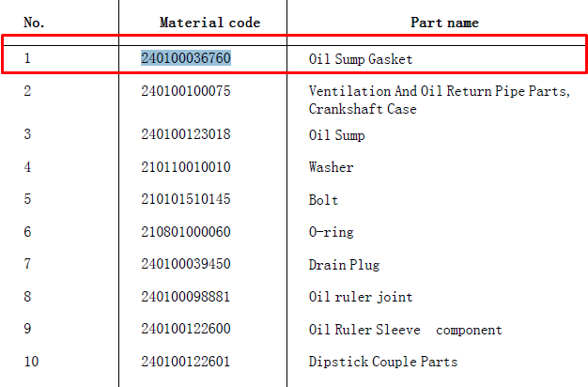Select material code 240100098881
The height and width of the screenshot is (387, 588).
185,297
